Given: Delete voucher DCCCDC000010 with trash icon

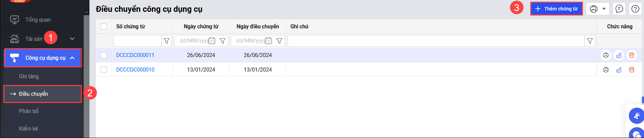Looking at the screenshot, I should coord(632,70).
